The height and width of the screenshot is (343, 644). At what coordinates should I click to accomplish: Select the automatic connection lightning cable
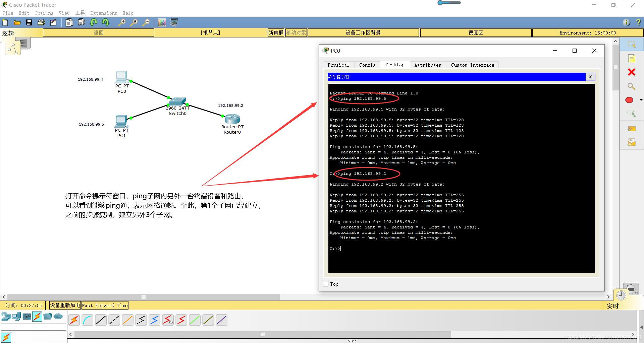point(74,320)
